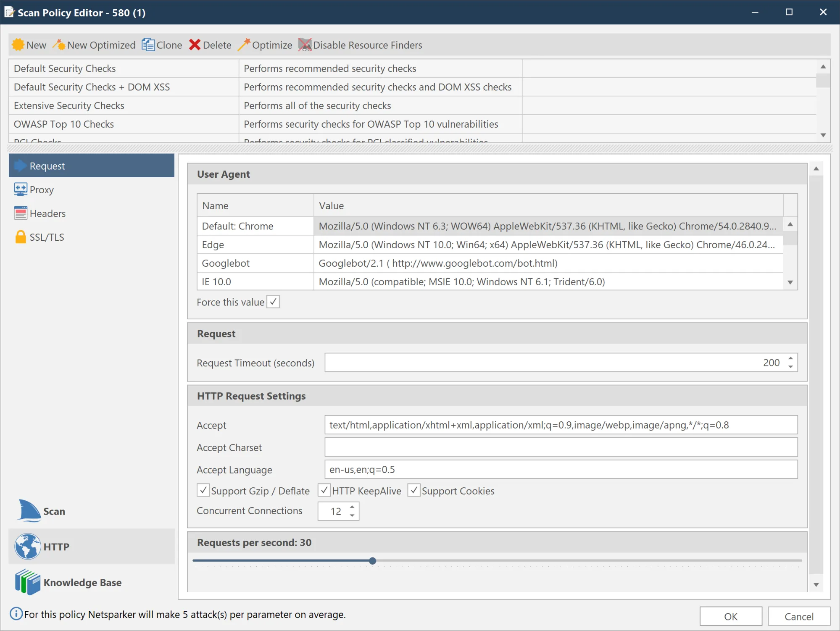Uncheck Force this value checkbox

[273, 302]
